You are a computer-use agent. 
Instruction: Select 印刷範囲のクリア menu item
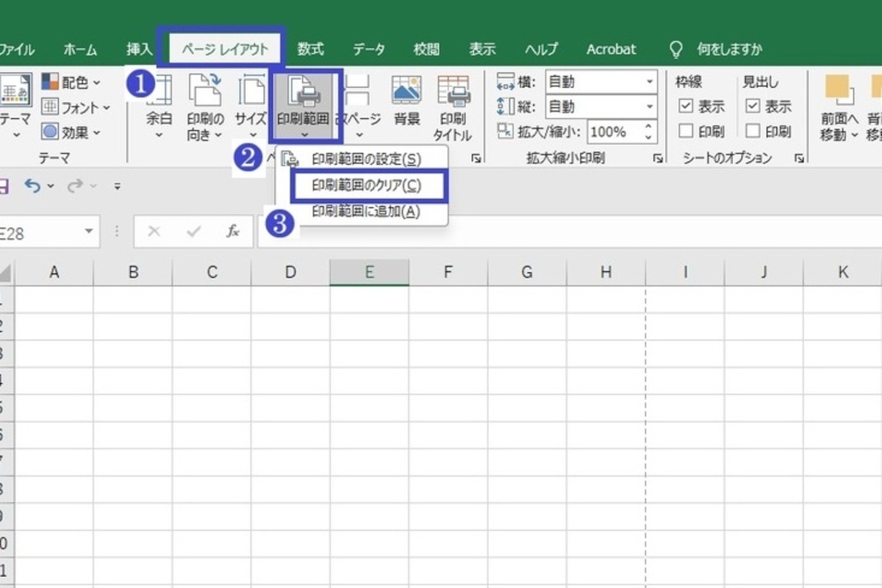tap(367, 186)
